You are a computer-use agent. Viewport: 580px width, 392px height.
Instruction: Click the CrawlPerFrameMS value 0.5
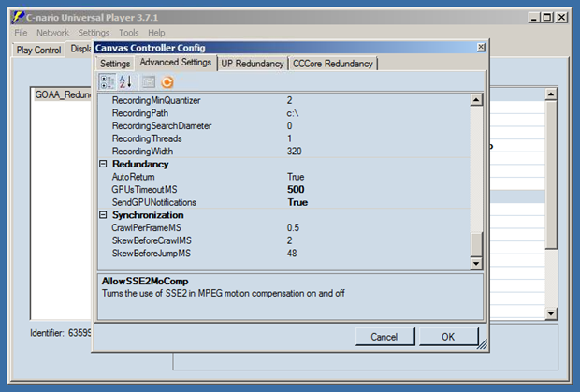[x=293, y=227]
